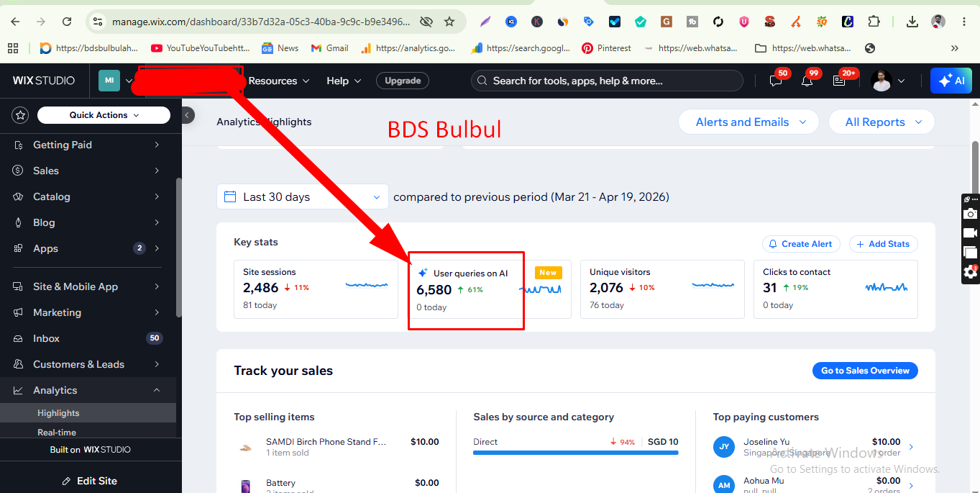The width and height of the screenshot is (980, 493).
Task: Open the Resources menu
Action: pyautogui.click(x=279, y=81)
